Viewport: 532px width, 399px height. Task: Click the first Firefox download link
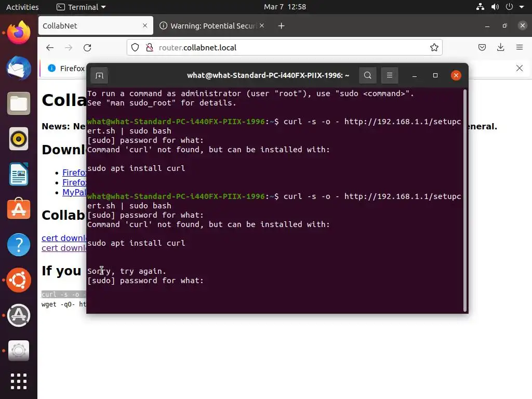[x=74, y=172]
